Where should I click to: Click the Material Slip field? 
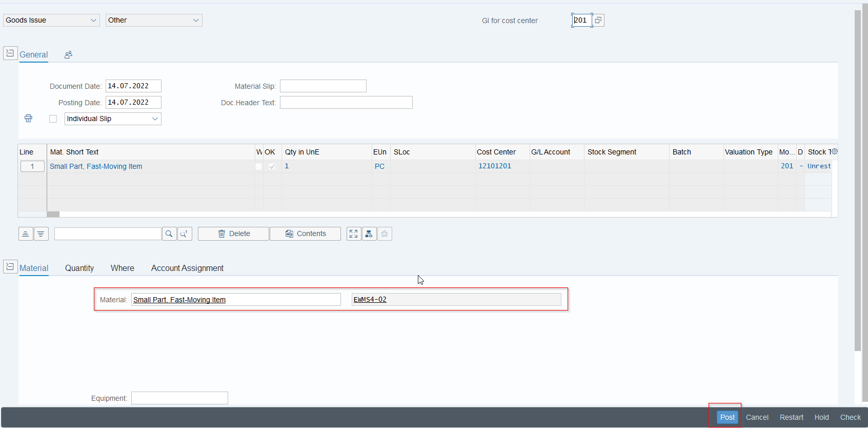tap(323, 86)
